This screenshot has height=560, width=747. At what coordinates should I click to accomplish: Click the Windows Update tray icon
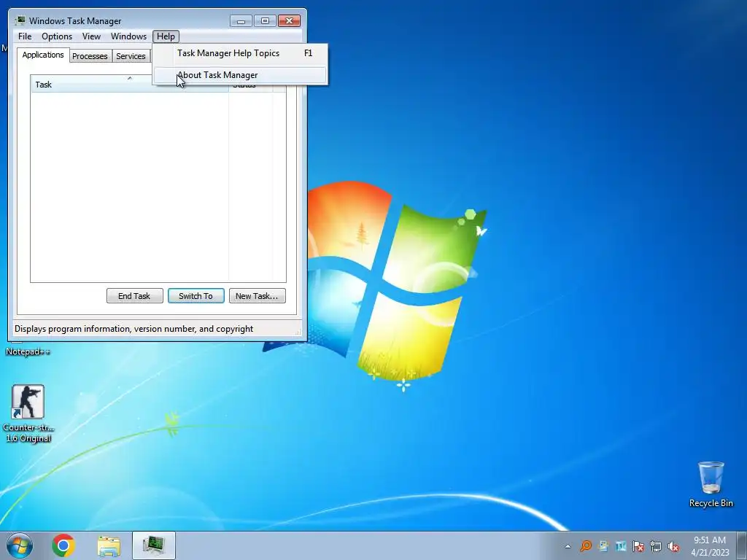coord(603,546)
